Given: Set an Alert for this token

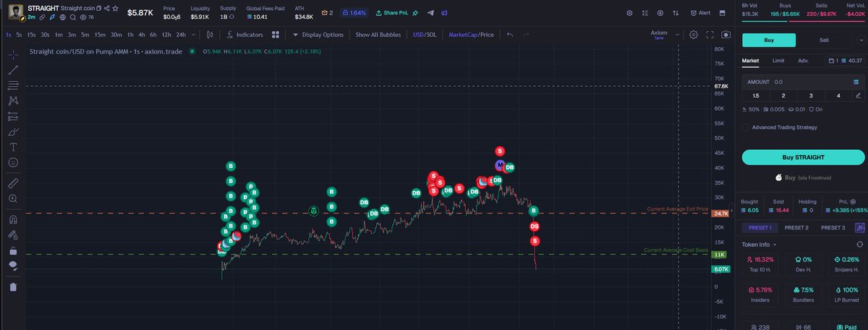Looking at the screenshot, I should click(700, 13).
